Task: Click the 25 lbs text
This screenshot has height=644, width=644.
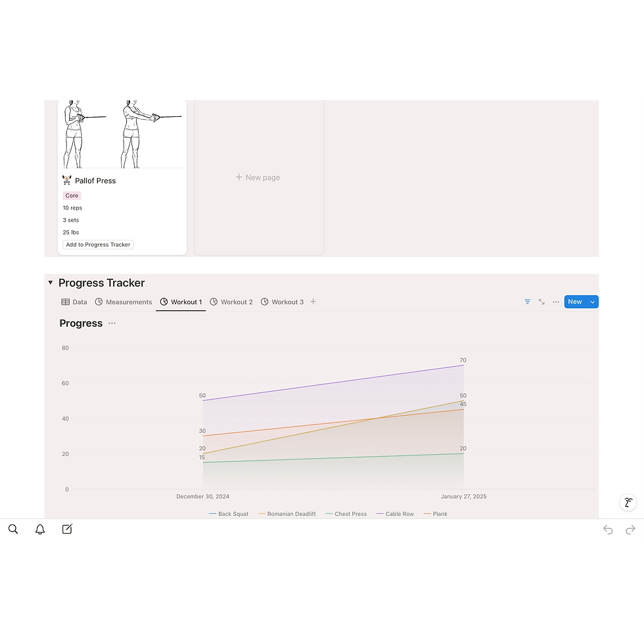Action: [x=71, y=233]
